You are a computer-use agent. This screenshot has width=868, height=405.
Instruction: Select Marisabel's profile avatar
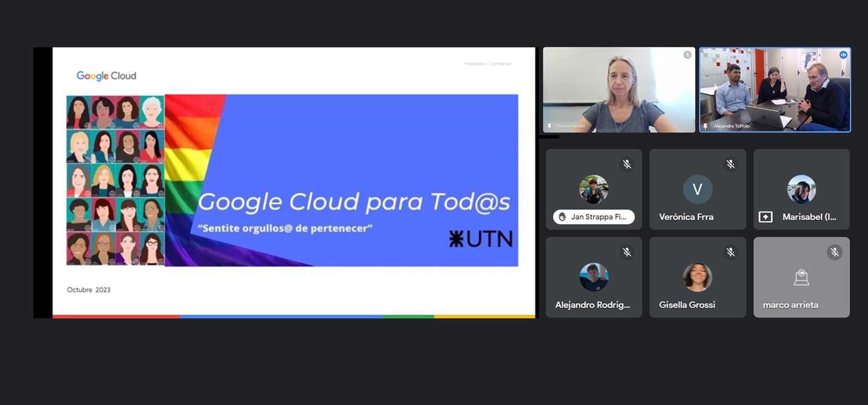(x=802, y=189)
